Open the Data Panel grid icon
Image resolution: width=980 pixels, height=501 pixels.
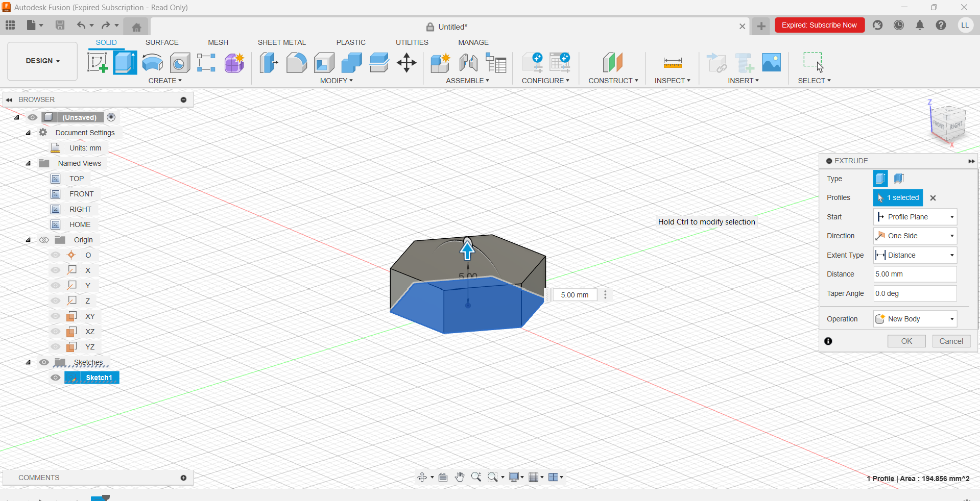click(10, 25)
